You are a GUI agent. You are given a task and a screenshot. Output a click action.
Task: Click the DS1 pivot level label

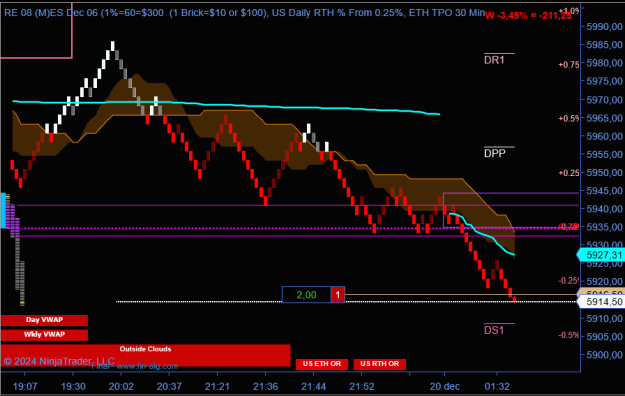pyautogui.click(x=494, y=330)
